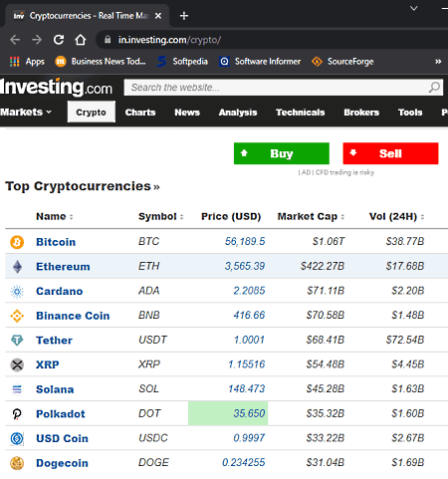Click the Solana coin icon
Screen dimensions: 448x479
(x=17, y=389)
